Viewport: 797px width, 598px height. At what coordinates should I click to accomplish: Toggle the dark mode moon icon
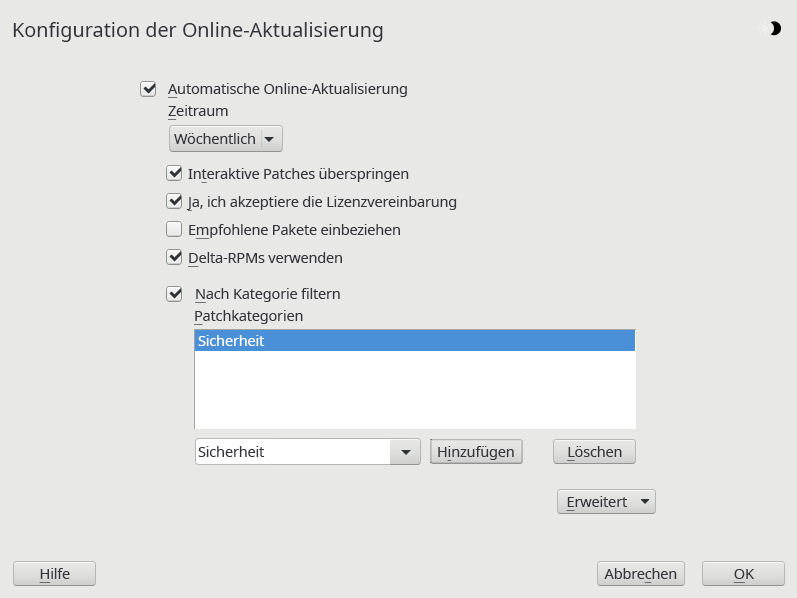774,29
